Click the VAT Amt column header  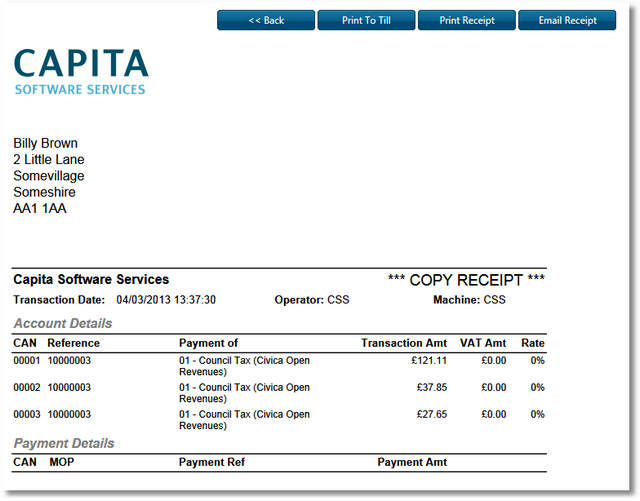(x=483, y=343)
